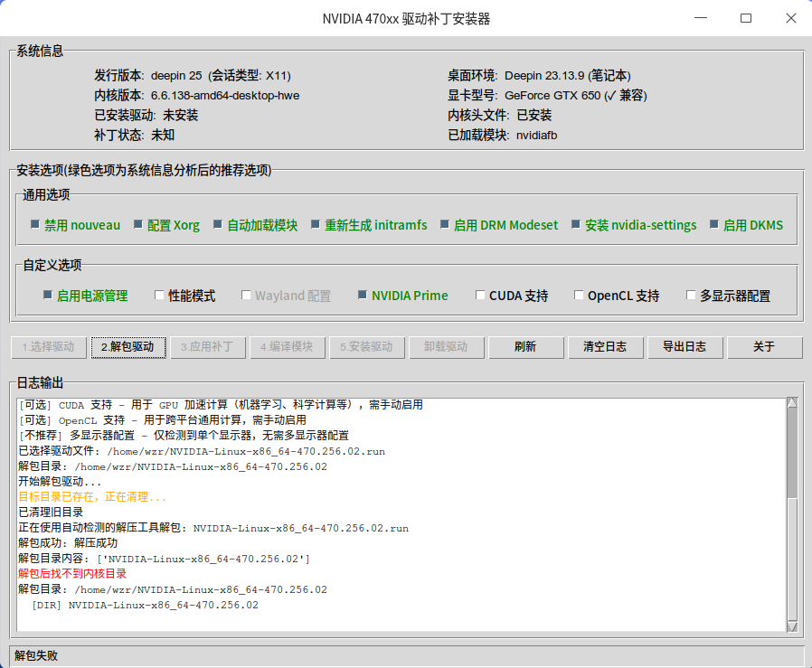Viewport: 812px width, 668px height.
Task: Toggle the 启用 DRM Modeset checkbox
Action: click(x=445, y=225)
